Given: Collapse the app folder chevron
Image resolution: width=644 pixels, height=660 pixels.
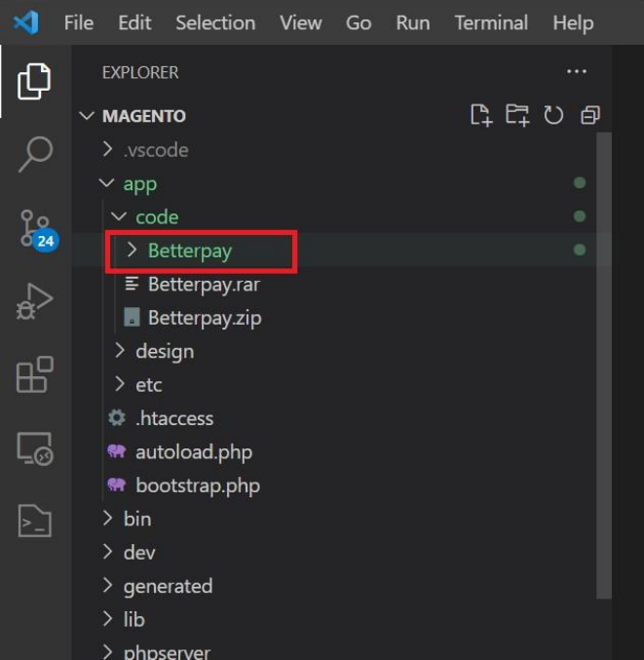Looking at the screenshot, I should pos(106,183).
